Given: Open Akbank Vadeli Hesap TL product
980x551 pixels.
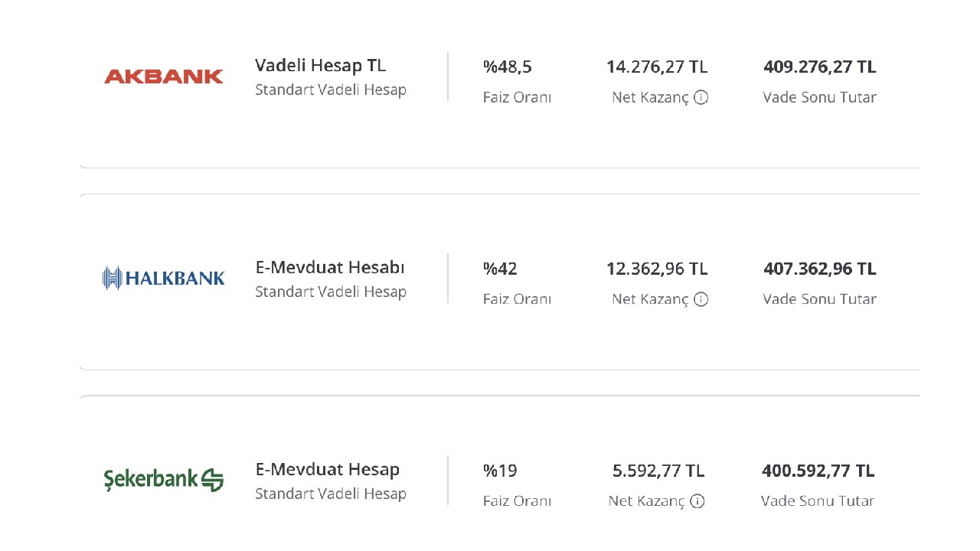Looking at the screenshot, I should click(x=320, y=65).
